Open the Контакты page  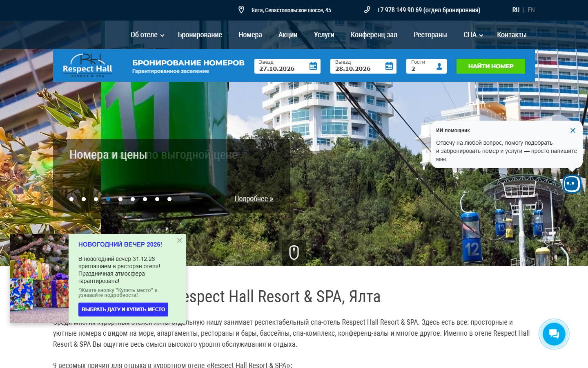pos(512,35)
